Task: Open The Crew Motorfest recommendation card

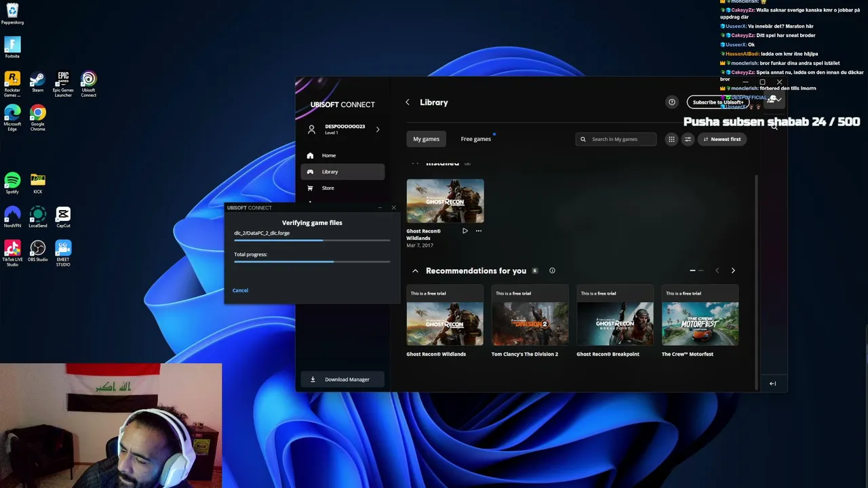Action: [700, 321]
